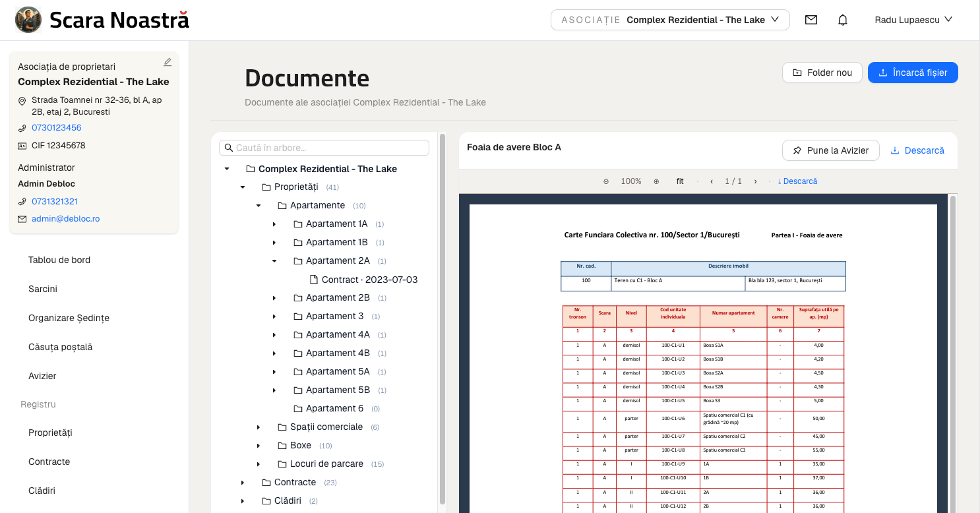Expand the Locuri de parcare folder
The width and height of the screenshot is (980, 513).
pos(259,464)
